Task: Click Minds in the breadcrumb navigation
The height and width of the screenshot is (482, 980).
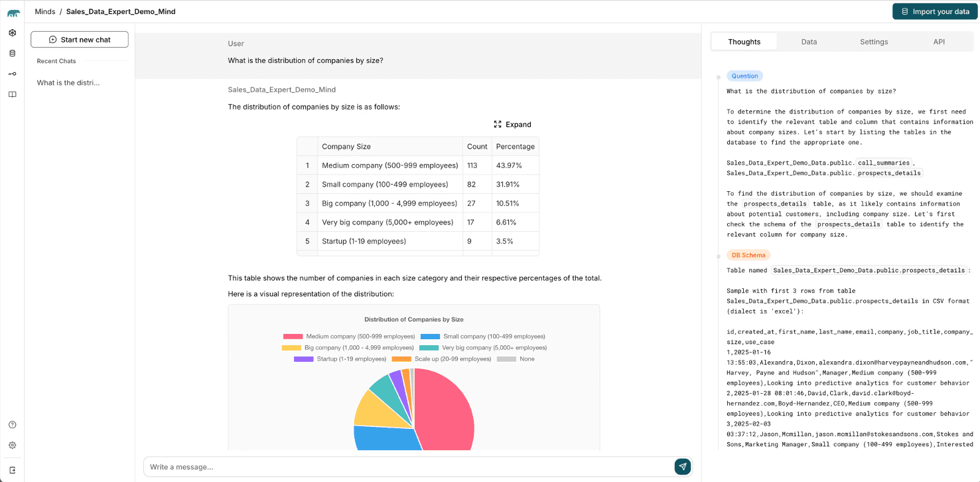Action: pyautogui.click(x=44, y=11)
